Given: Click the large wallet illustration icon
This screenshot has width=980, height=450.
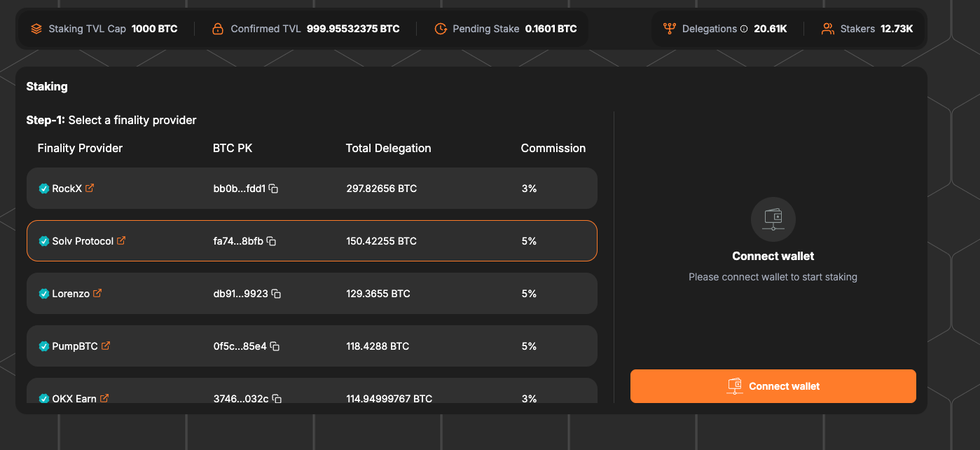Looking at the screenshot, I should click(773, 219).
